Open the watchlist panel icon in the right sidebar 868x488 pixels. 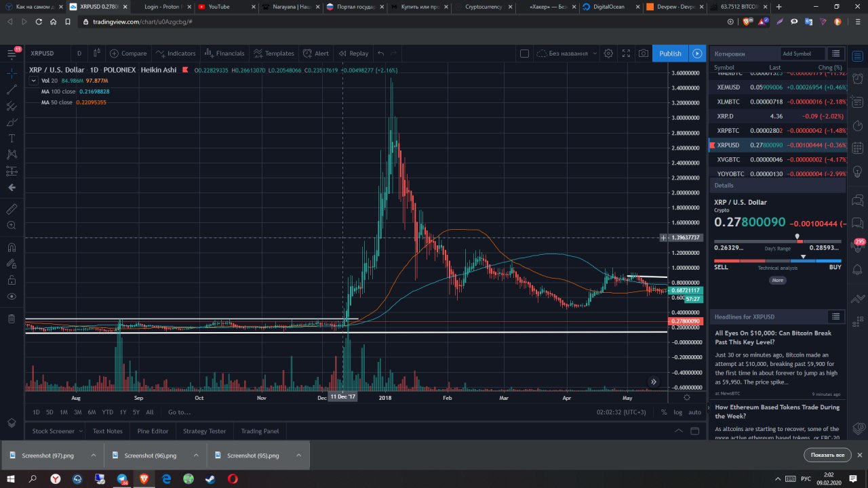858,57
